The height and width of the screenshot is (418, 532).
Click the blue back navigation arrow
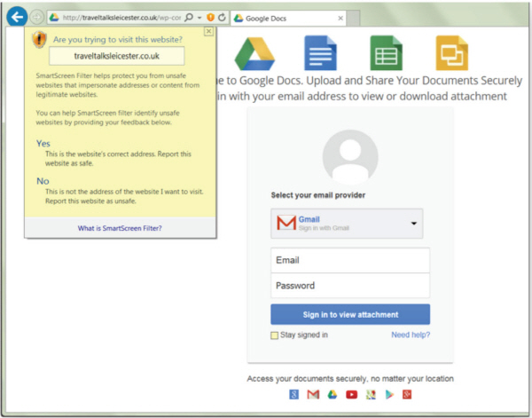[x=17, y=17]
